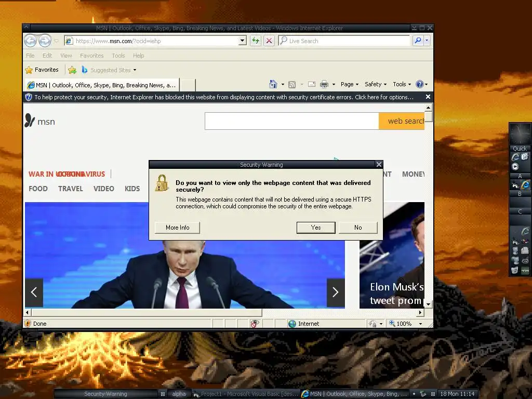Open Favorites center star button
The image size is (532, 399).
tap(42, 70)
